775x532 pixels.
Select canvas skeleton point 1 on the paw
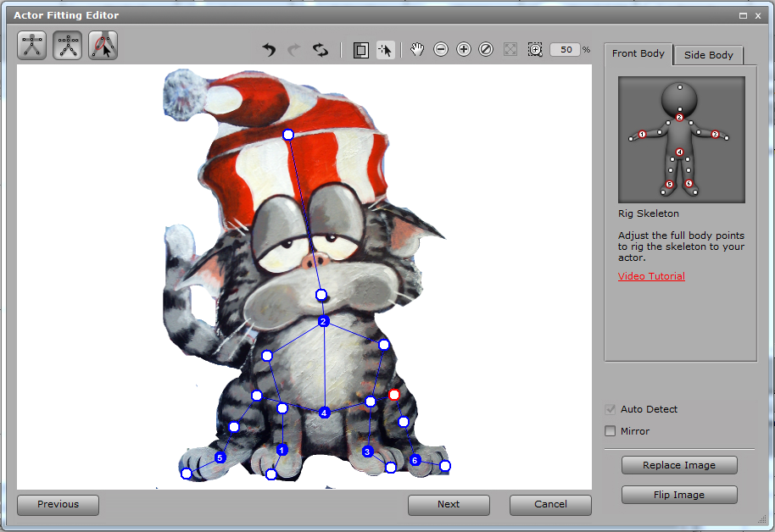click(x=282, y=450)
